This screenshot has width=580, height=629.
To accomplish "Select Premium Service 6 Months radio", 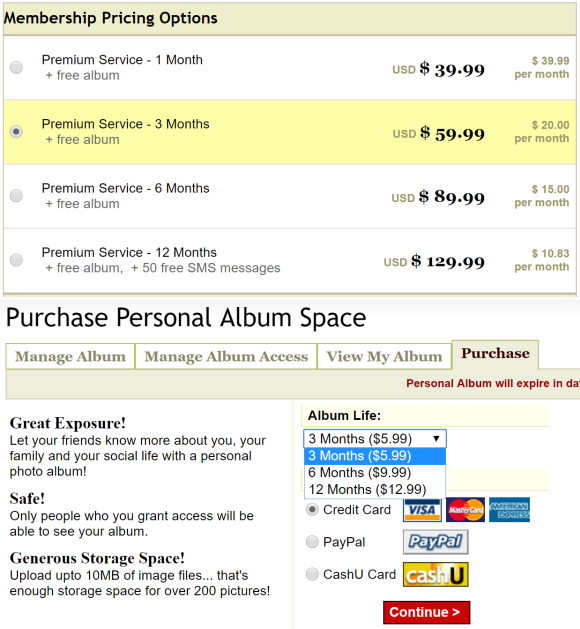I will click(x=16, y=196).
